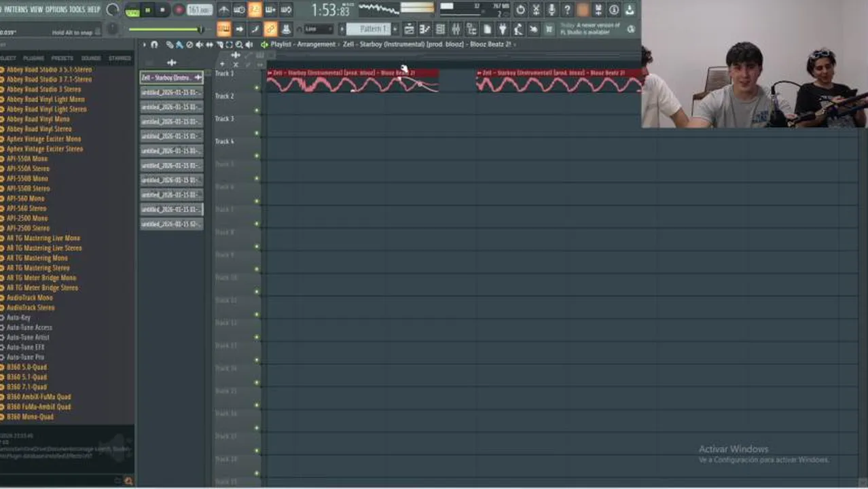Click the tempo display field
868x489 pixels.
199,10
